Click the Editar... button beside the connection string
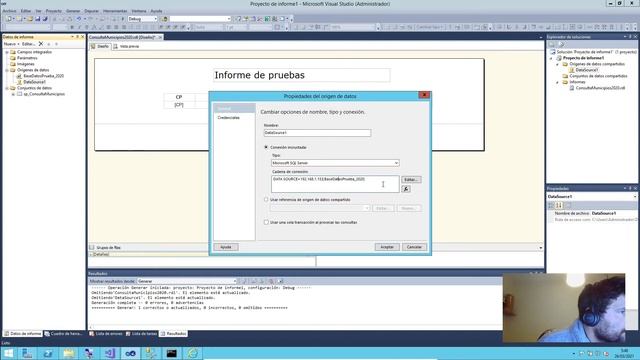Screen dimensions: 640x360 click(411, 180)
